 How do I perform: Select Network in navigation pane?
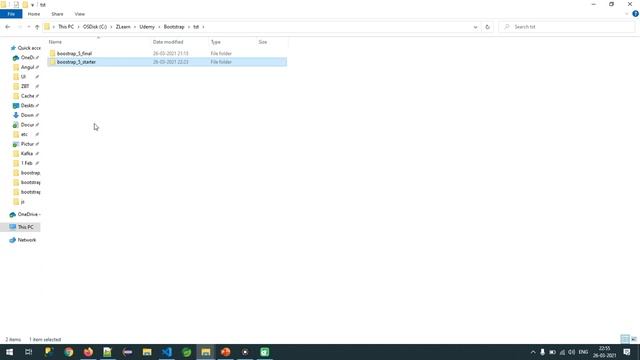point(23,240)
